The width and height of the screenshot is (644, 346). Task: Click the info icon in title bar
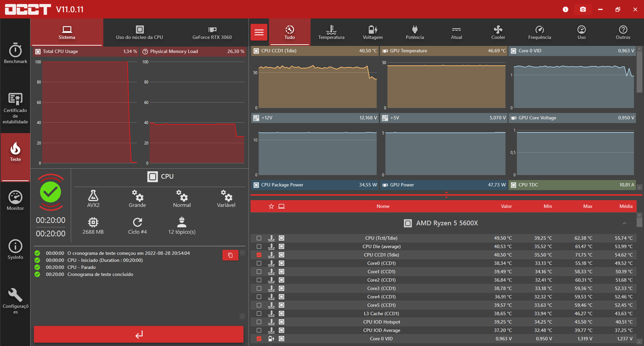(x=566, y=9)
